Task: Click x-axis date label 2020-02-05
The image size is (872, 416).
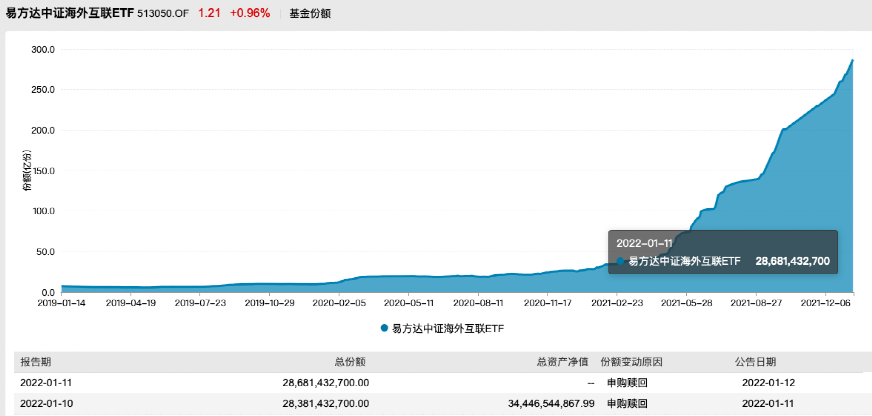Action: (x=339, y=304)
